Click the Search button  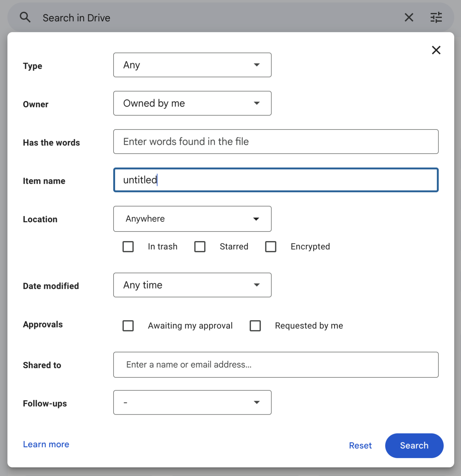point(414,445)
